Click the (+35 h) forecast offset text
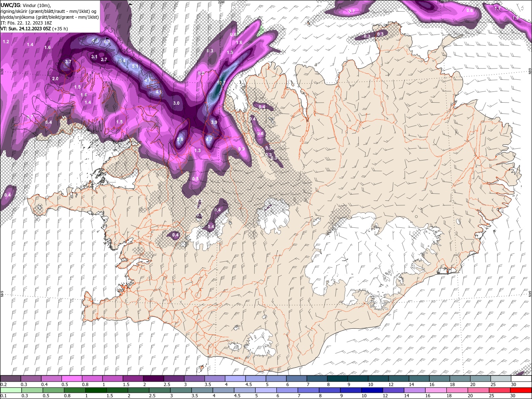 (x=60, y=29)
